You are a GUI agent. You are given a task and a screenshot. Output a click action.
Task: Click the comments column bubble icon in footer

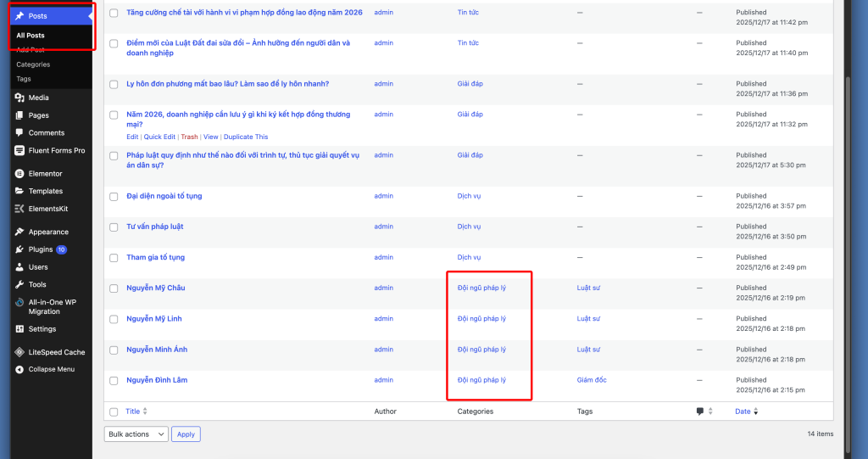pyautogui.click(x=700, y=411)
